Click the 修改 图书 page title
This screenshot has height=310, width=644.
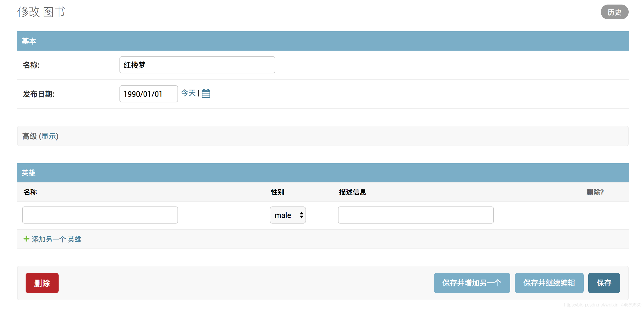pos(41,12)
